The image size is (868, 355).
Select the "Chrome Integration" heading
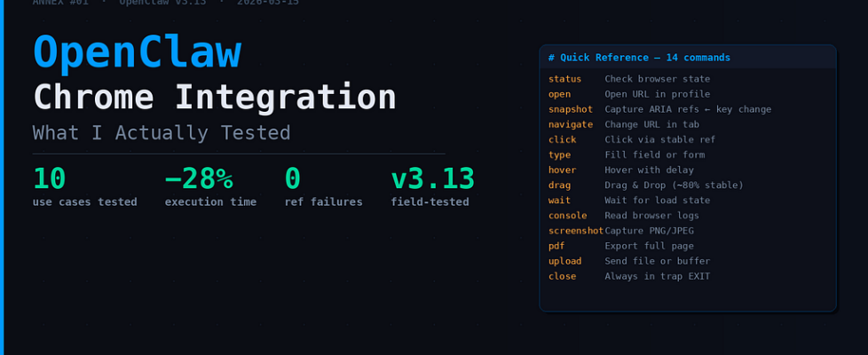[x=214, y=97]
